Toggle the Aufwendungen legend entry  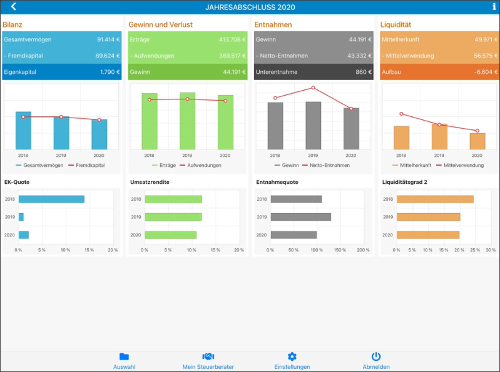coord(201,165)
